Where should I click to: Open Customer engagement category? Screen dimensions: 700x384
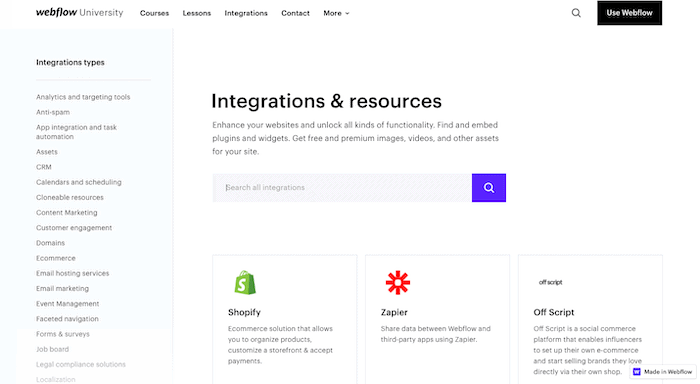coord(74,228)
